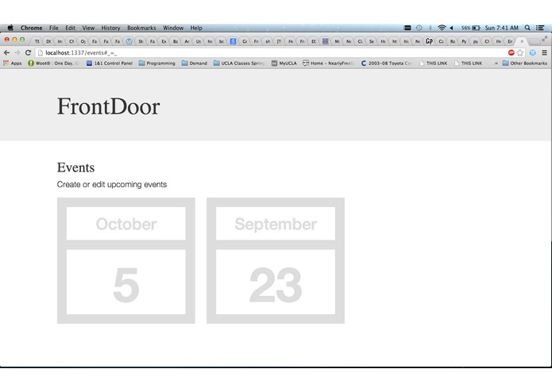
Task: Open the October 5 event card
Action: point(126,260)
